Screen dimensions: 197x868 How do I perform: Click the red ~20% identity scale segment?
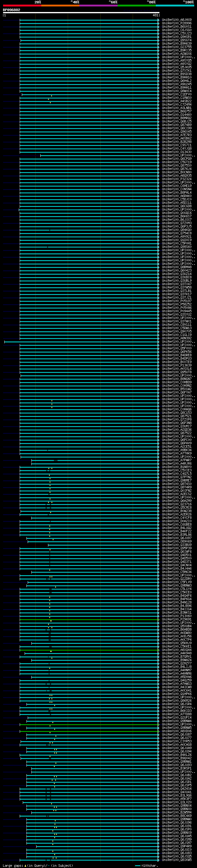22,6
